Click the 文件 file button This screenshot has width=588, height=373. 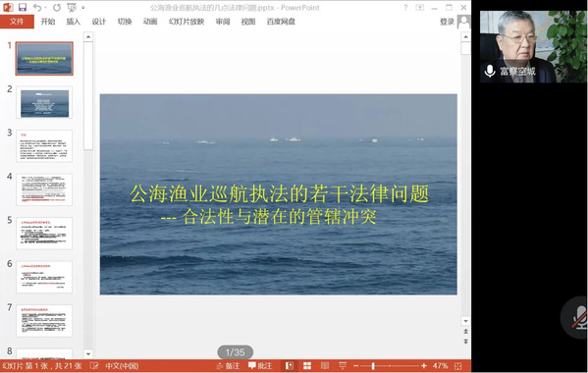pyautogui.click(x=17, y=22)
